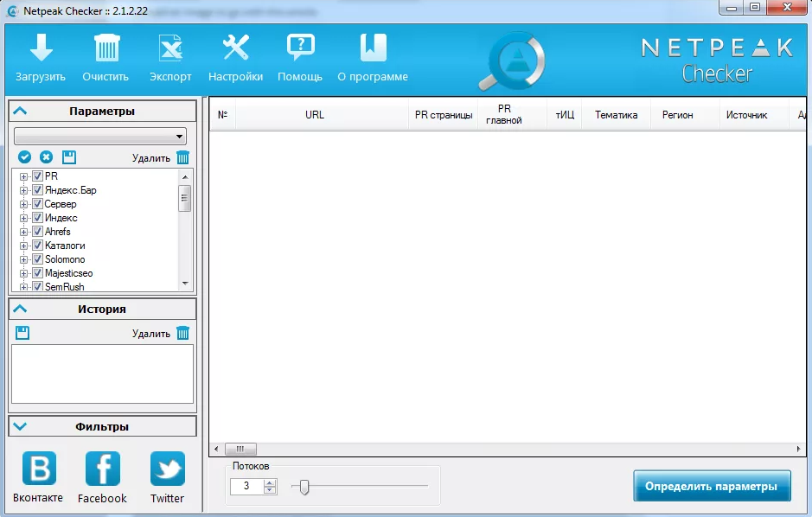This screenshot has height=517, width=812.
Task: Increase thread count with up stepper arrow
Action: pyautogui.click(x=269, y=482)
